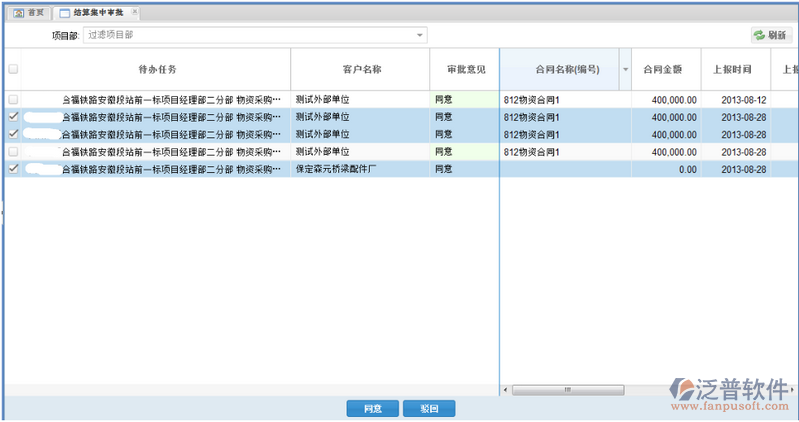Toggle the select-all checkbox in header
Image resolution: width=799 pixels, height=422 pixels.
(13, 69)
